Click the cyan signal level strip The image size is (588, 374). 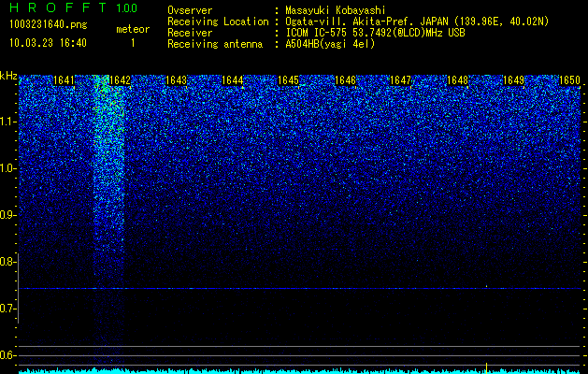(299, 371)
